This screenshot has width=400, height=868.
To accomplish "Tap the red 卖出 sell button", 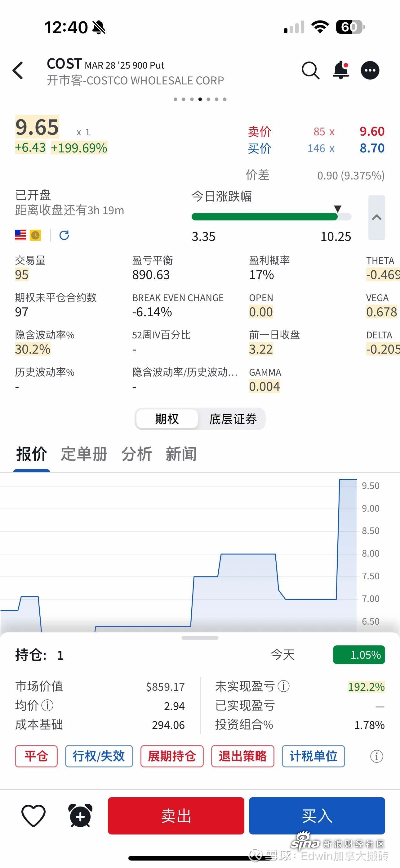I will 176,816.
